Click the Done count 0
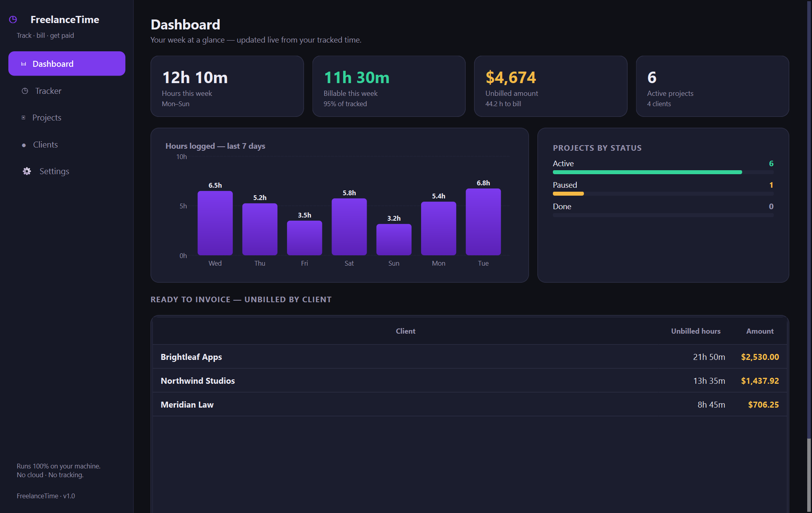The image size is (812, 513). (771, 206)
